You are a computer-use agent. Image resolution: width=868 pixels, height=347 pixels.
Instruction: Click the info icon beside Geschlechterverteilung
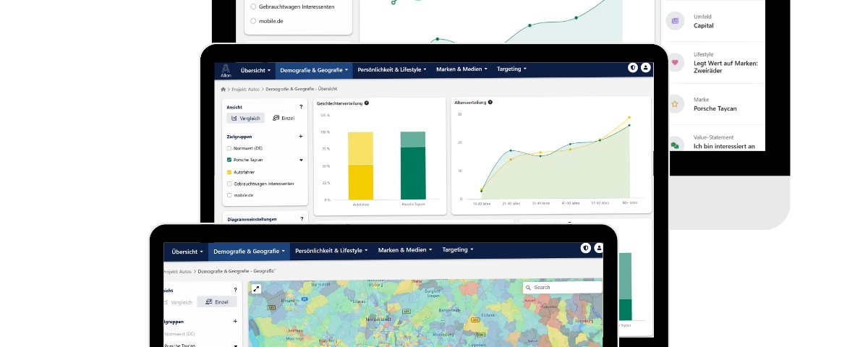367,103
